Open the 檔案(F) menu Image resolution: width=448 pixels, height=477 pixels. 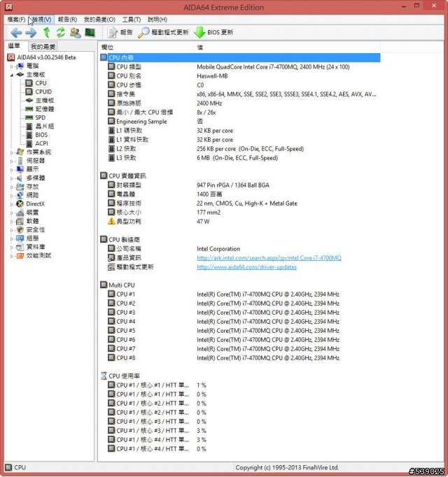click(x=16, y=20)
